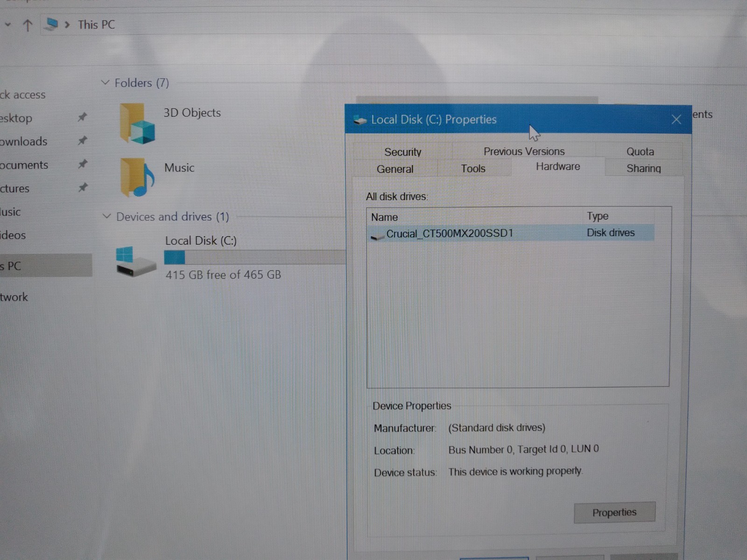This screenshot has height=560, width=747.
Task: Open the 3D Objects folder icon
Action: point(137,124)
